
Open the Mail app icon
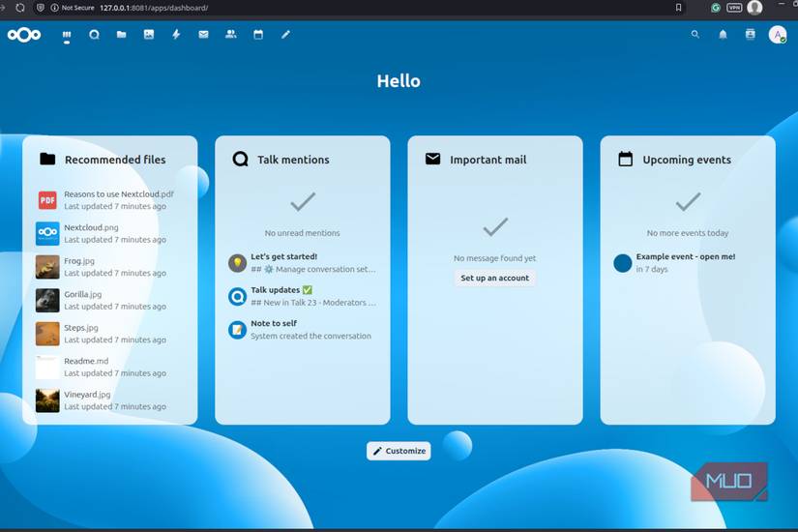[203, 34]
